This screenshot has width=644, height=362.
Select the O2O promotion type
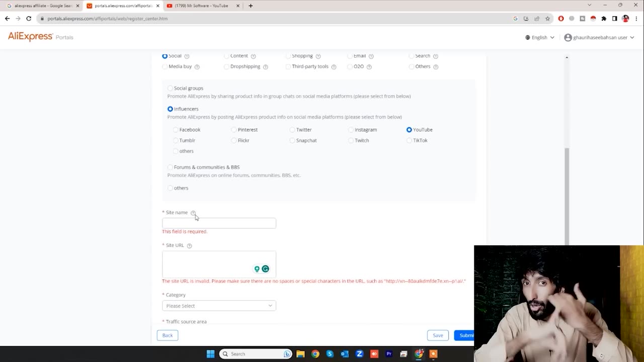tap(350, 66)
